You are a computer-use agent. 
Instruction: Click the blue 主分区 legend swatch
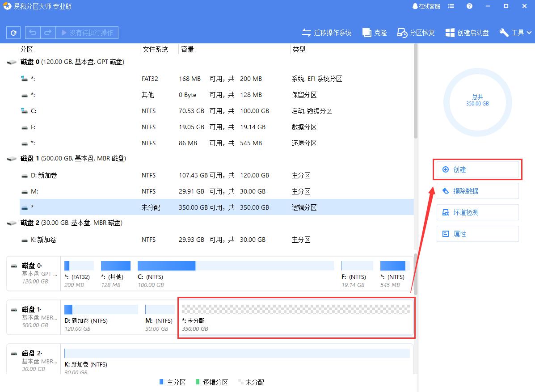point(161,382)
